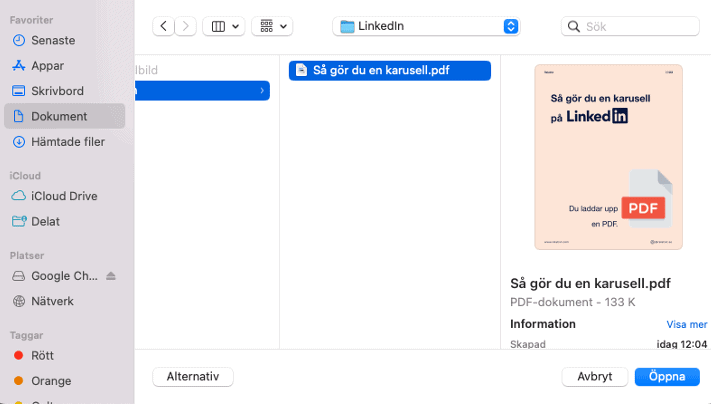Click the Visa mer link

tap(687, 325)
